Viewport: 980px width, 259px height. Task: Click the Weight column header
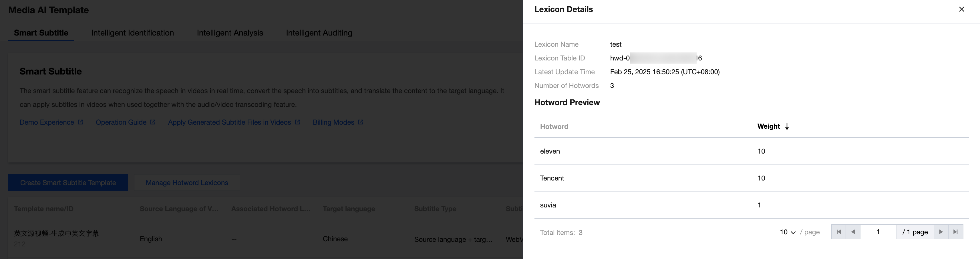(x=768, y=126)
